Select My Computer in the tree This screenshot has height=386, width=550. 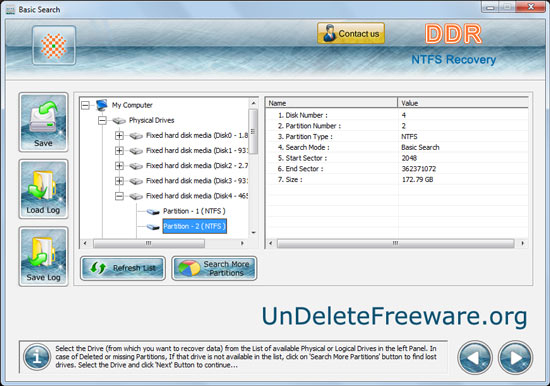click(132, 105)
